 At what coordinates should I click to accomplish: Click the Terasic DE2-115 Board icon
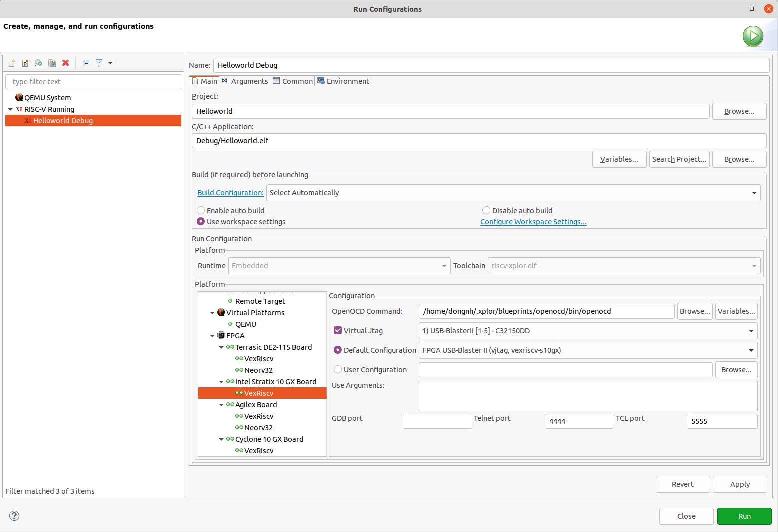(x=230, y=347)
